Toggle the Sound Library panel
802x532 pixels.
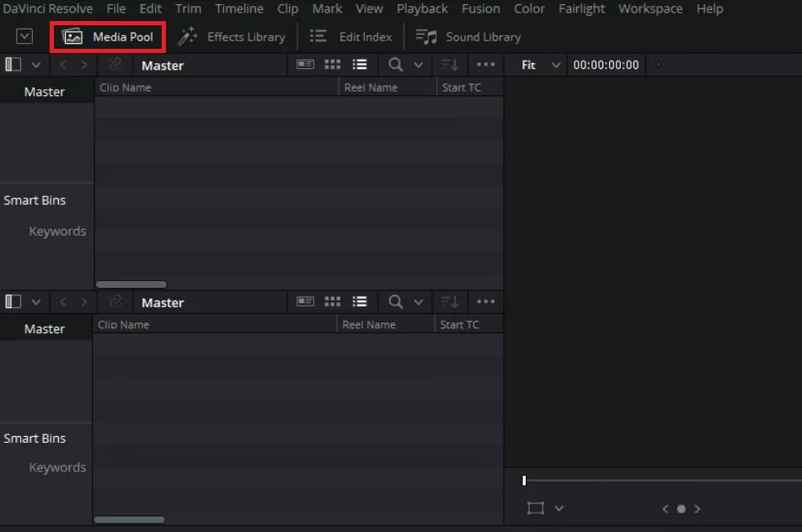click(468, 36)
